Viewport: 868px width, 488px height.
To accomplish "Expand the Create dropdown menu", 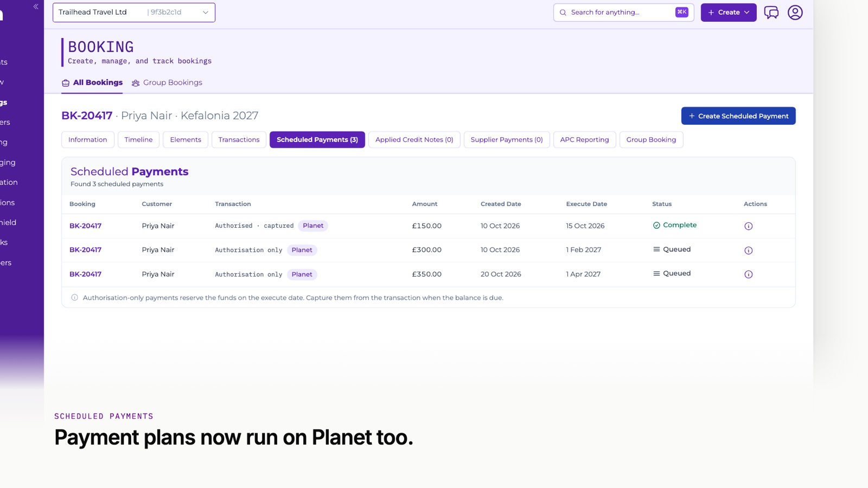I will [x=729, y=12].
